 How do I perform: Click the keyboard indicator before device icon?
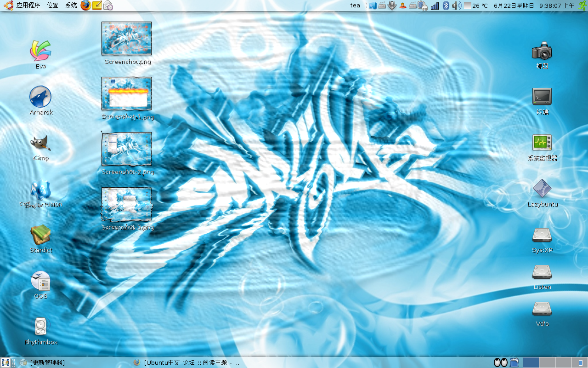pyautogui.click(x=413, y=6)
